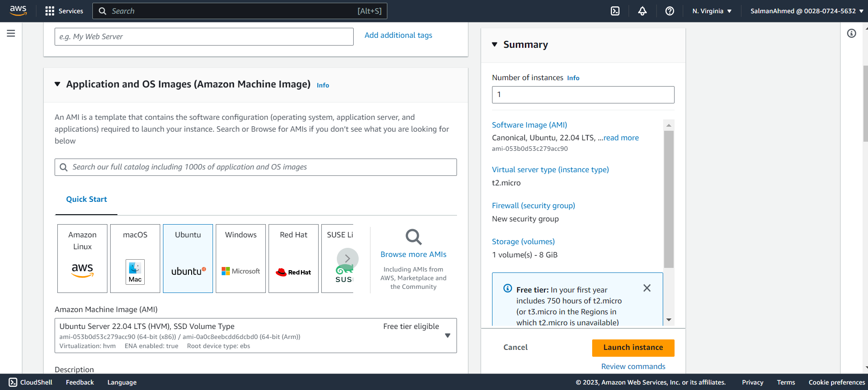The height and width of the screenshot is (390, 868).
Task: Collapse the Summary panel
Action: [x=495, y=45]
